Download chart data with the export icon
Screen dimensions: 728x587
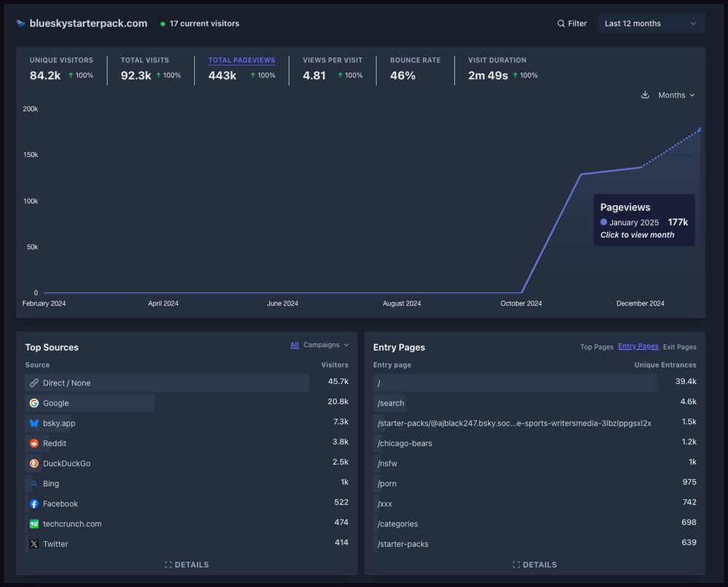tap(645, 95)
